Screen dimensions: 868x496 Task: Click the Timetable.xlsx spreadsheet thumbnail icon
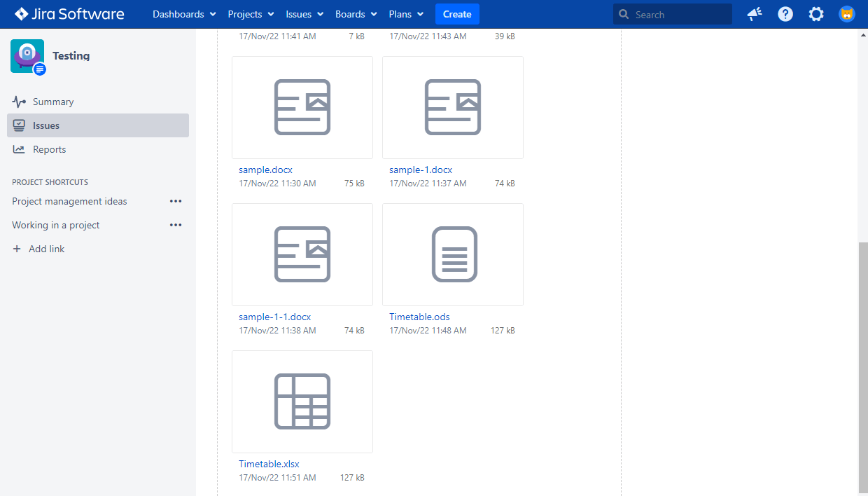(302, 401)
